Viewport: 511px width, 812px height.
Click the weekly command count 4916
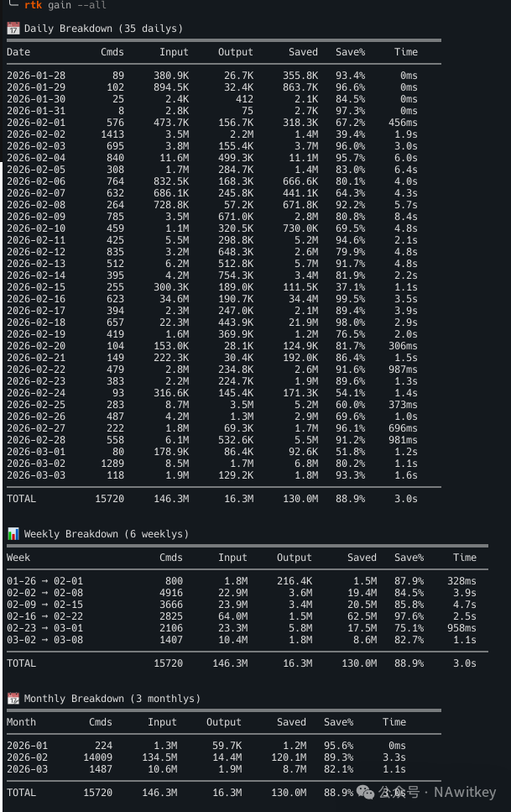pos(171,593)
